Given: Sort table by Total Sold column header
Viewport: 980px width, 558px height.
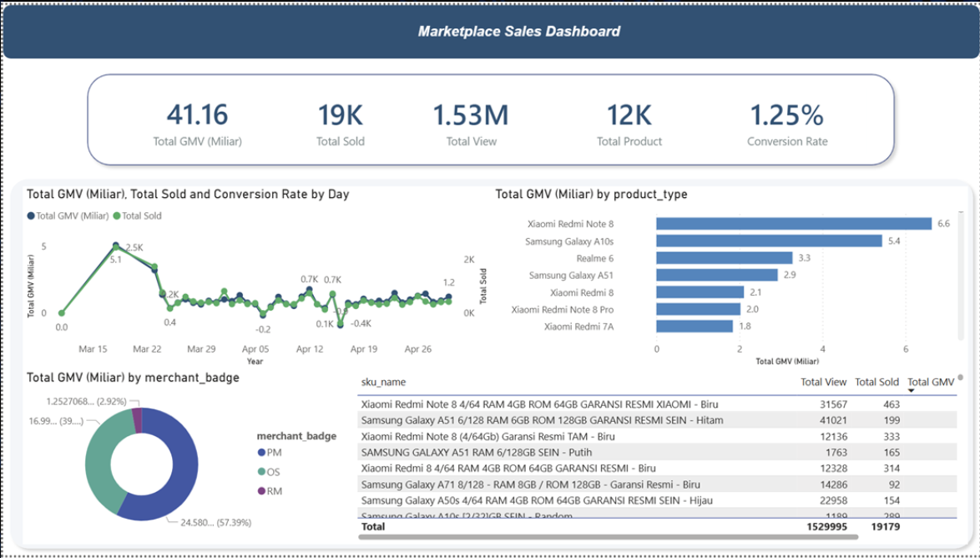Looking at the screenshot, I should click(876, 383).
